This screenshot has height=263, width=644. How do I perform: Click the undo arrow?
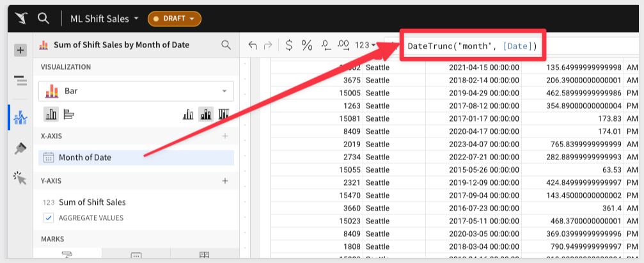tap(252, 45)
